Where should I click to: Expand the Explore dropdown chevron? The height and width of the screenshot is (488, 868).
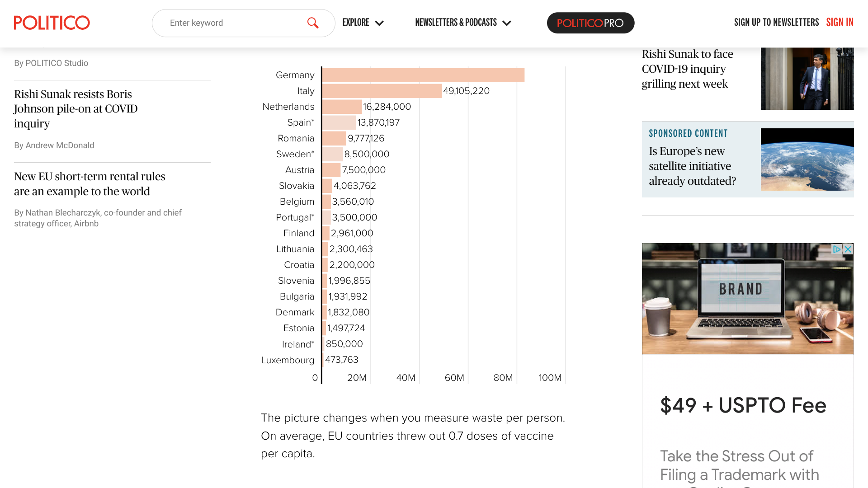tap(379, 23)
